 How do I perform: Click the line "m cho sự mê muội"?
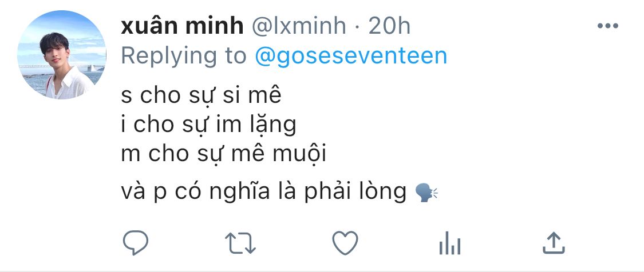tap(223, 153)
